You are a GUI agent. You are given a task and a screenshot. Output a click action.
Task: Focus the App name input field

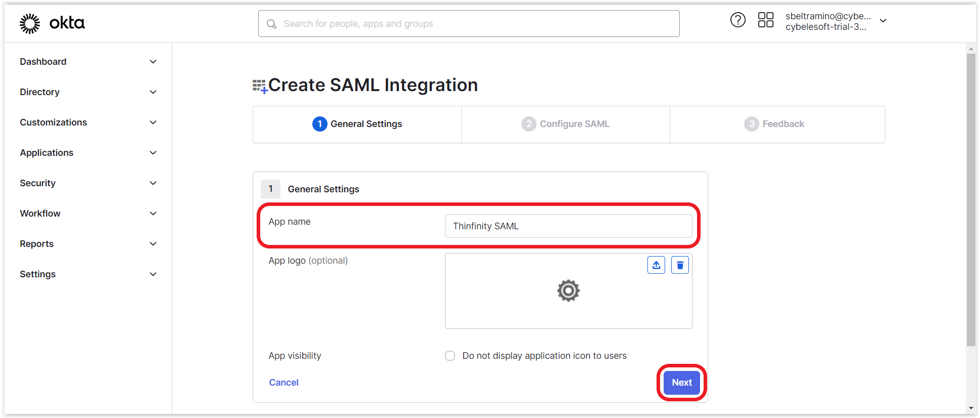pos(568,226)
